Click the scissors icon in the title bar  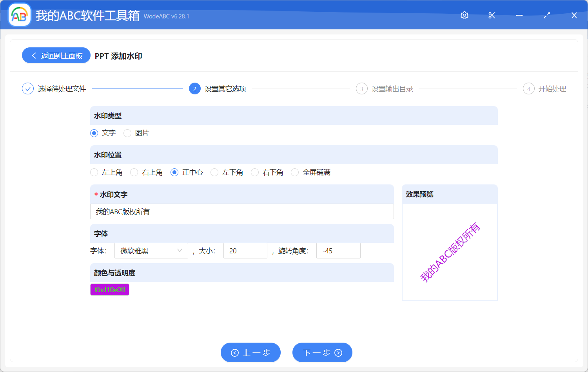pos(492,15)
